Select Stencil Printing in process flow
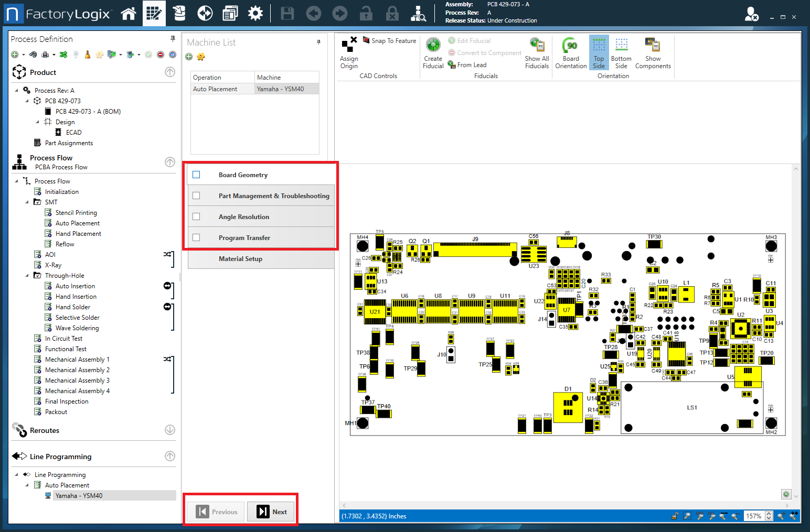 (76, 213)
